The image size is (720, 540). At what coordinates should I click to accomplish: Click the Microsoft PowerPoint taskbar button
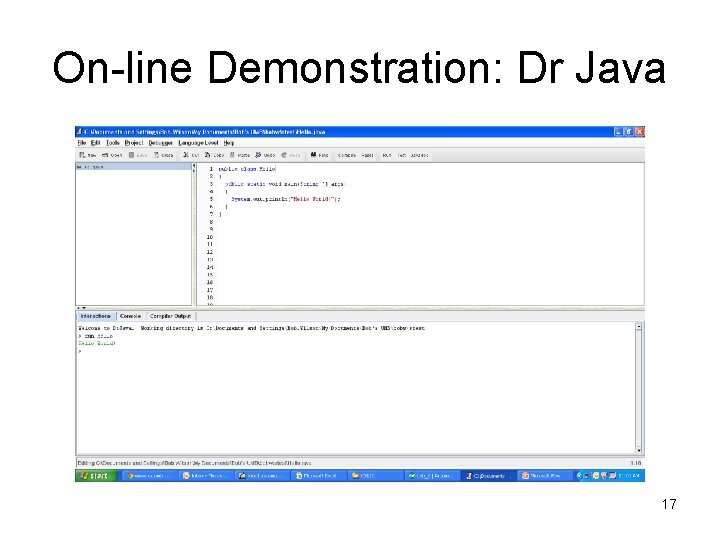pyautogui.click(x=545, y=476)
